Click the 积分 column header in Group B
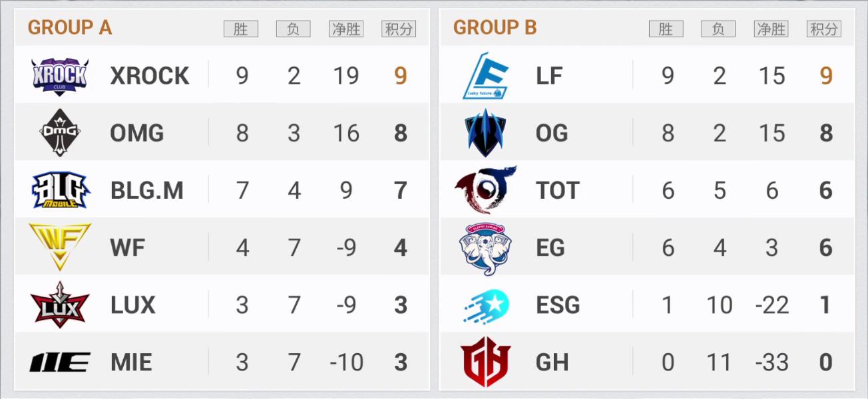 click(823, 29)
